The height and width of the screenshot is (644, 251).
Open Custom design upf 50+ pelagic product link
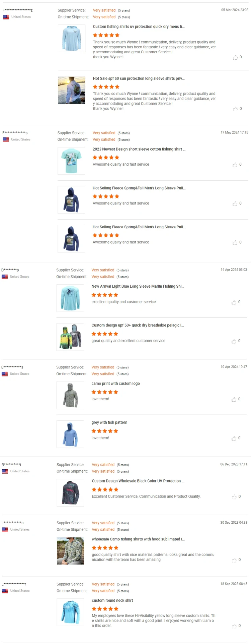138,325
